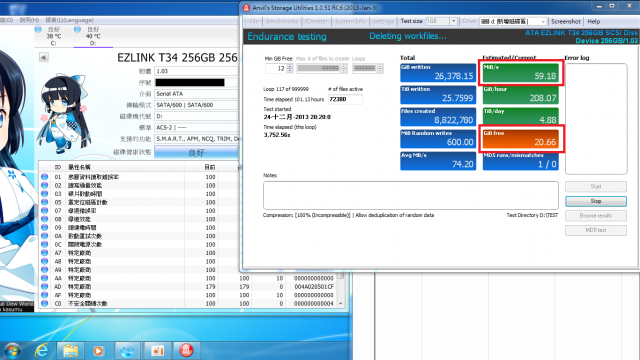Click the TiB written tile showing 25.7599
This screenshot has height=360, width=640.
[x=438, y=95]
